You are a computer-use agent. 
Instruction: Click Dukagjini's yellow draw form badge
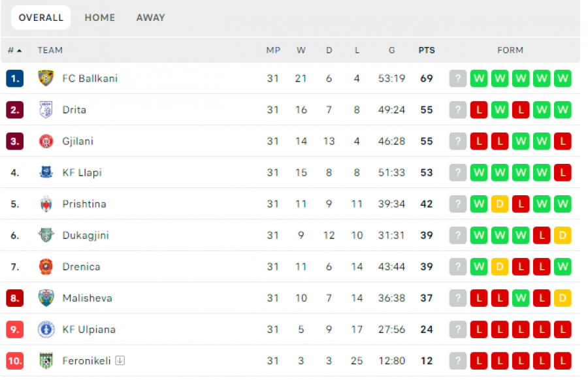coord(563,235)
